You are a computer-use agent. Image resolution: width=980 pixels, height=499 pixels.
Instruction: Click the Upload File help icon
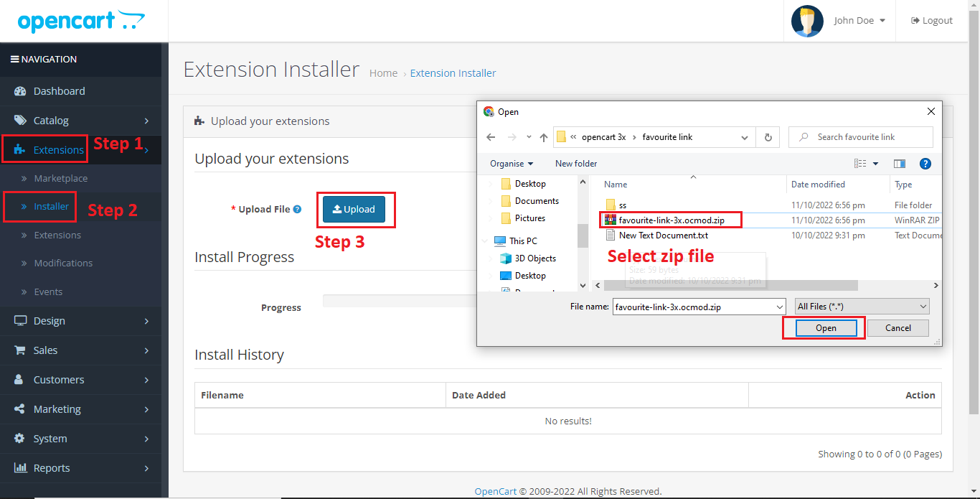[x=297, y=210]
